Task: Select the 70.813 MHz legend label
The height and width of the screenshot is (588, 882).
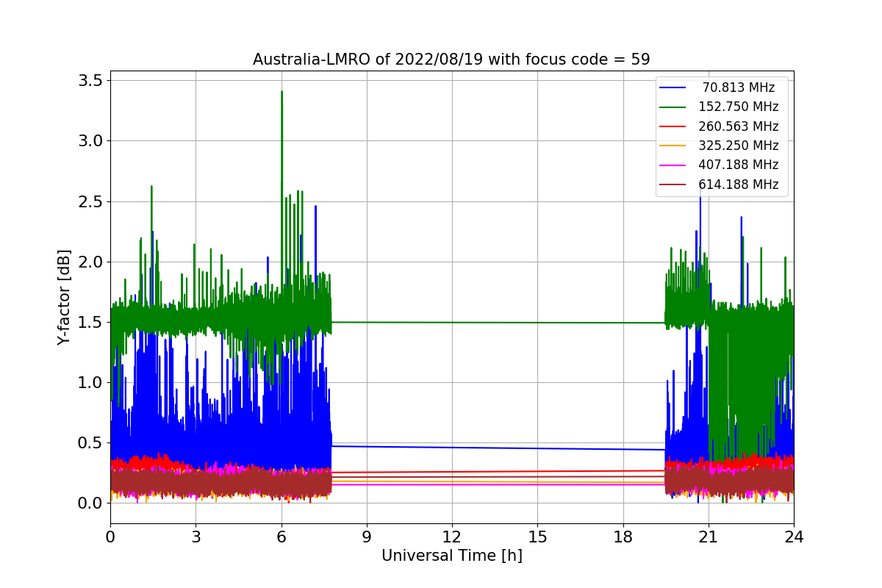Action: (739, 87)
